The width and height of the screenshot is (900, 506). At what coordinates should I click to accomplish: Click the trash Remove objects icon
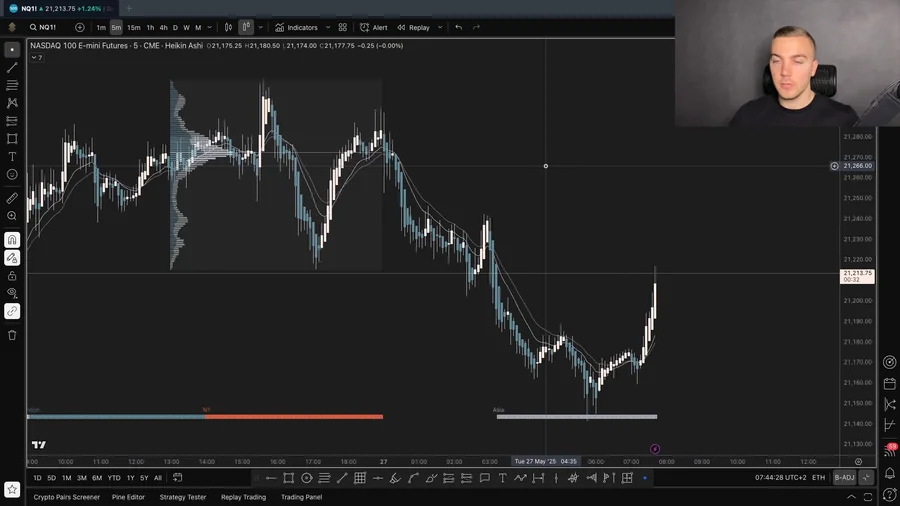point(12,336)
